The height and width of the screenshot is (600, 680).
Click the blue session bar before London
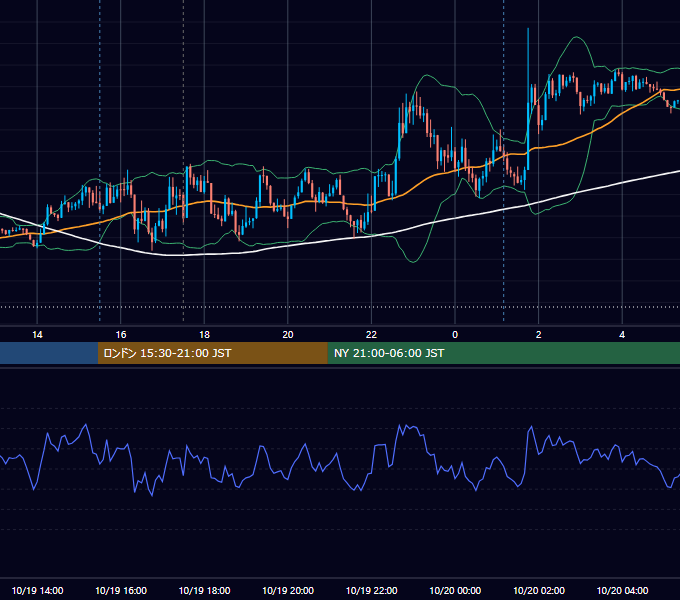[49, 353]
